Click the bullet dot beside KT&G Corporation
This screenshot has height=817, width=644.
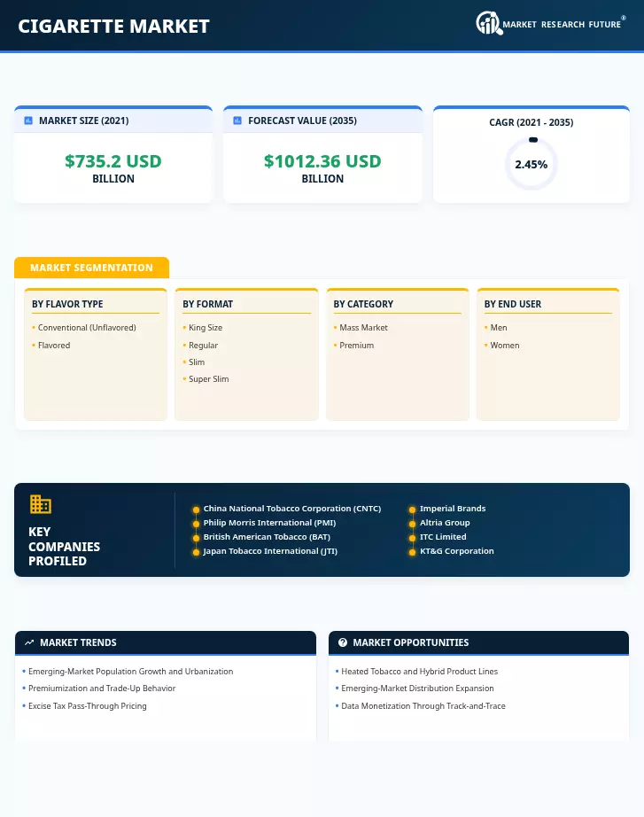click(412, 552)
